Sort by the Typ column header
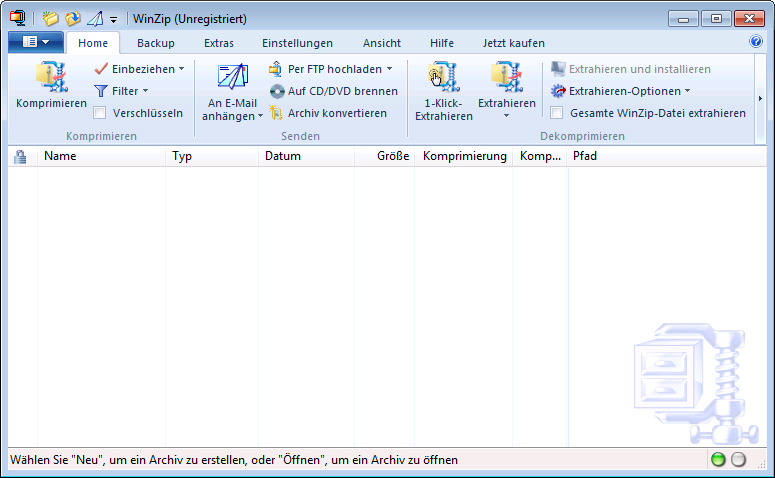Image resolution: width=775 pixels, height=478 pixels. pos(212,156)
